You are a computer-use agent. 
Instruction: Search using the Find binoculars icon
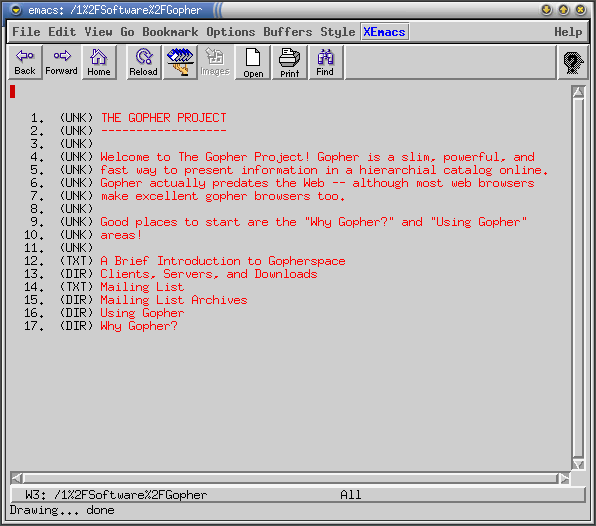pos(325,62)
